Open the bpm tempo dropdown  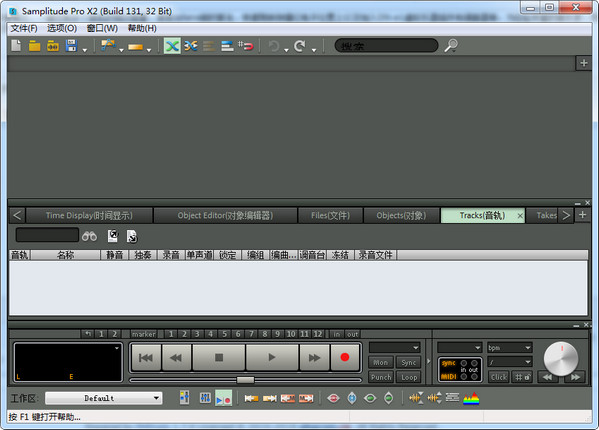tap(510, 348)
